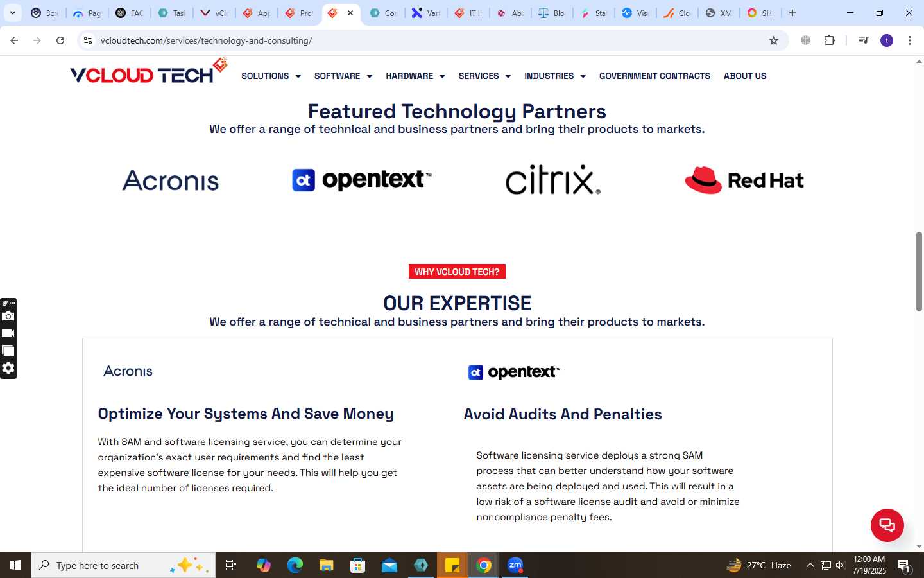Click the gear settings icon on side panel
Image resolution: width=924 pixels, height=578 pixels.
[x=8, y=368]
